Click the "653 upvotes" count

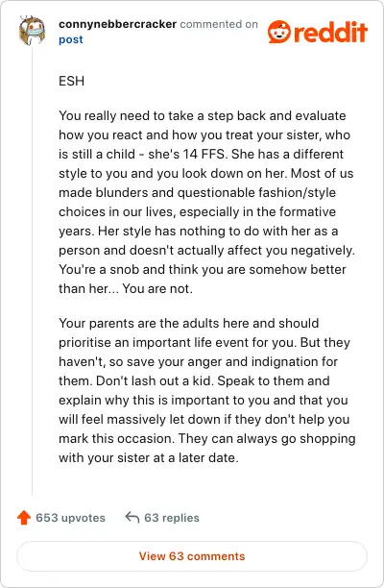coord(70,518)
